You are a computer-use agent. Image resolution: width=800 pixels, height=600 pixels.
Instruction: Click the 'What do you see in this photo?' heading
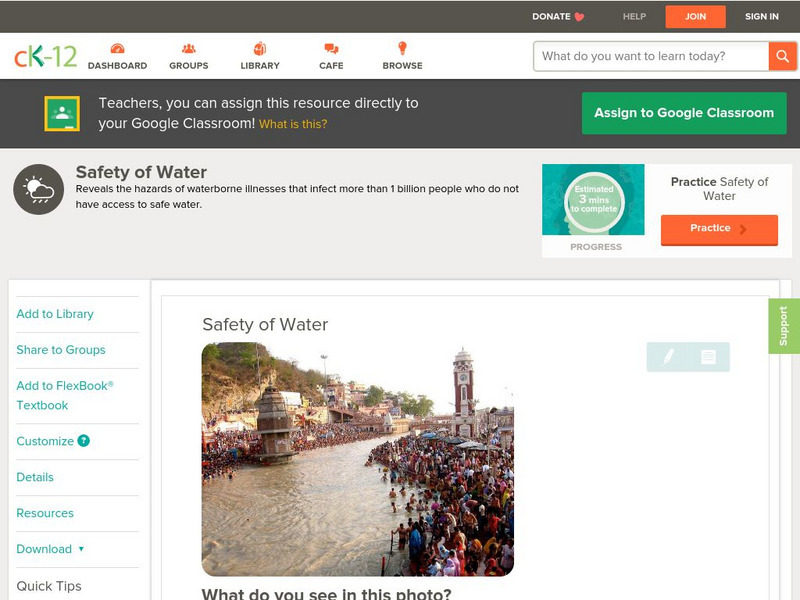point(327,593)
